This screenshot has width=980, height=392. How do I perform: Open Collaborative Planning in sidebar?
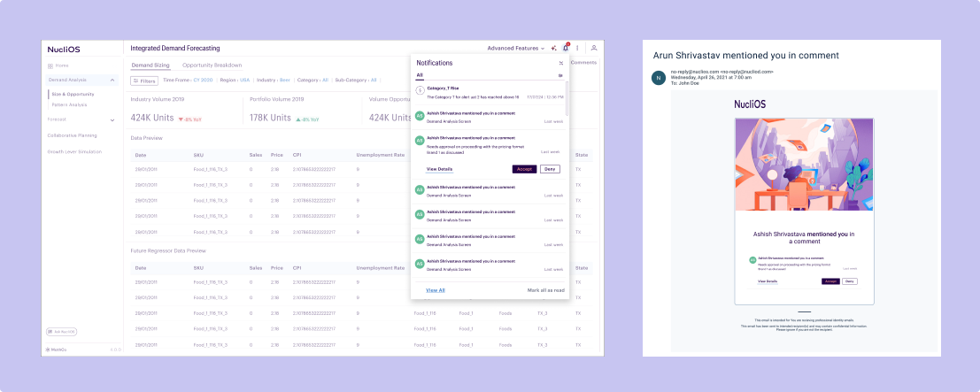[73, 135]
